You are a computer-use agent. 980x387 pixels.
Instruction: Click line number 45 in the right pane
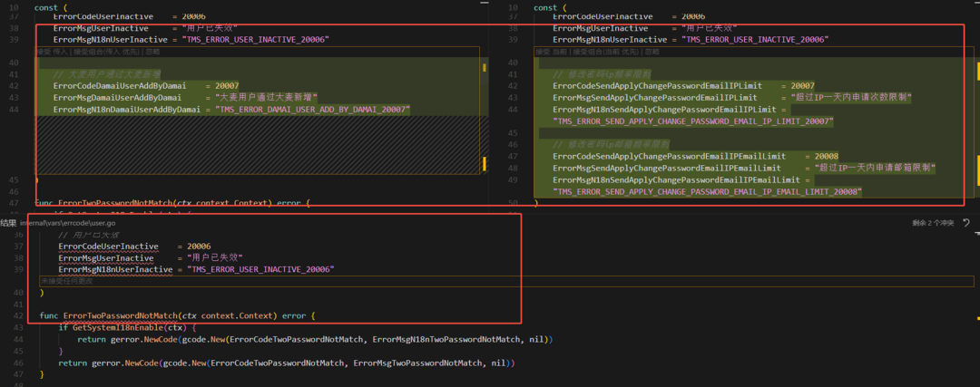tap(514, 133)
